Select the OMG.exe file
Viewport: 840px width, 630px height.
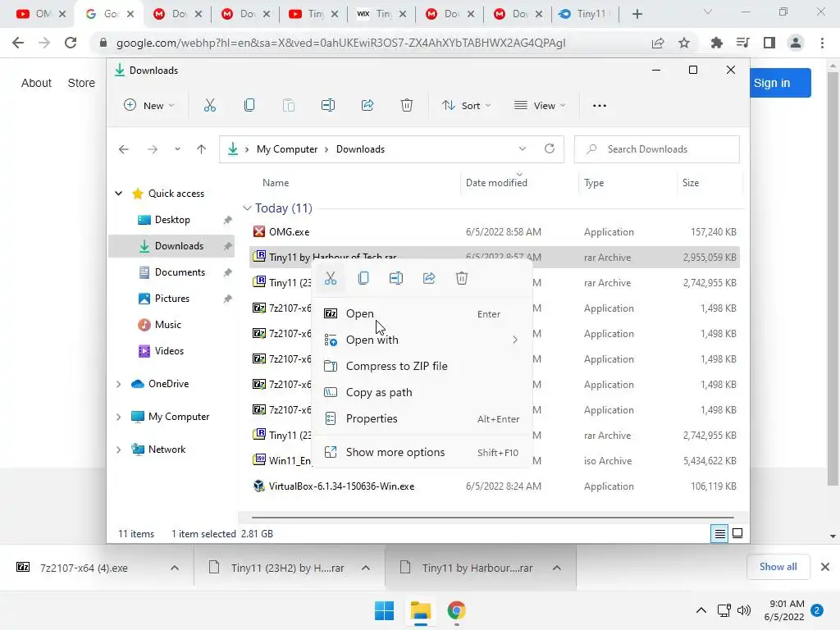coord(495,232)
